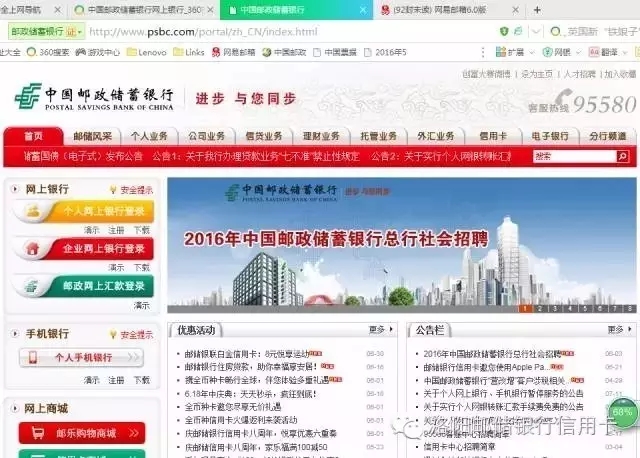This screenshot has width=640, height=458.
Task: Open the 中国票据 bookmark
Action: pos(335,52)
